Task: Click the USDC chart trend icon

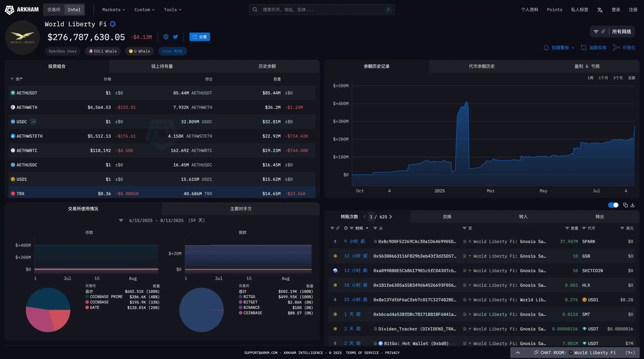Action: click(x=33, y=122)
